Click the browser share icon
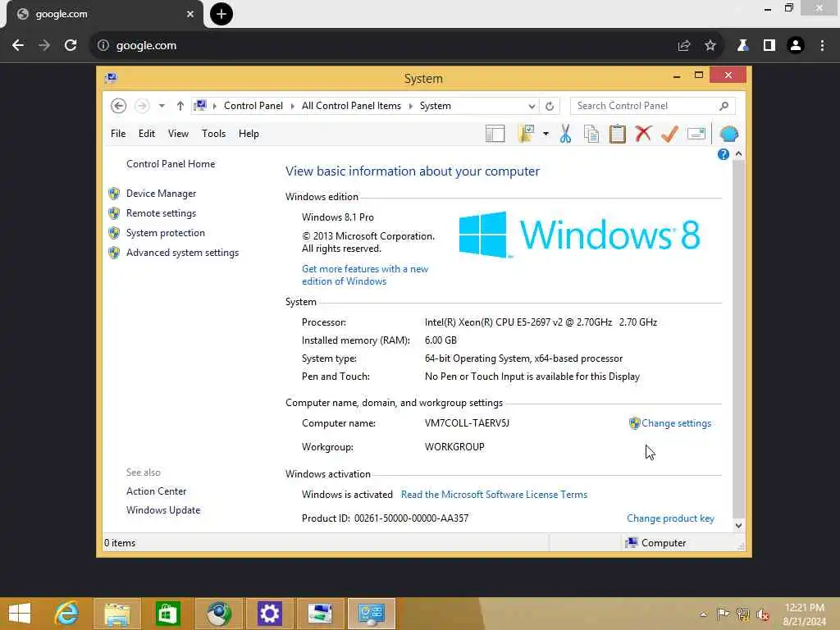Image resolution: width=840 pixels, height=630 pixels. (684, 46)
